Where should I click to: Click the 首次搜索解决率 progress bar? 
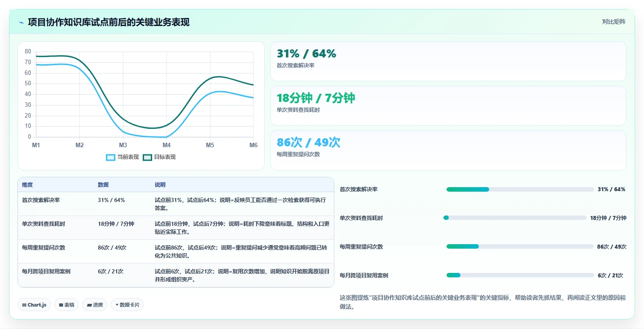[x=520, y=189]
